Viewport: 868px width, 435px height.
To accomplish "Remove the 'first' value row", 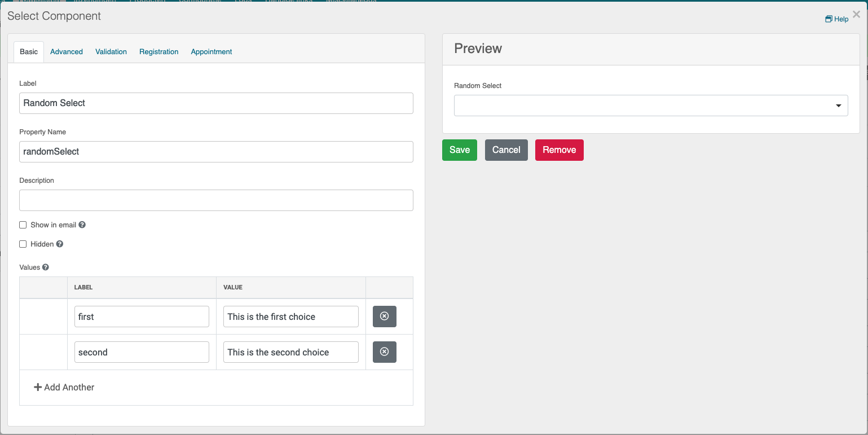I will click(385, 317).
